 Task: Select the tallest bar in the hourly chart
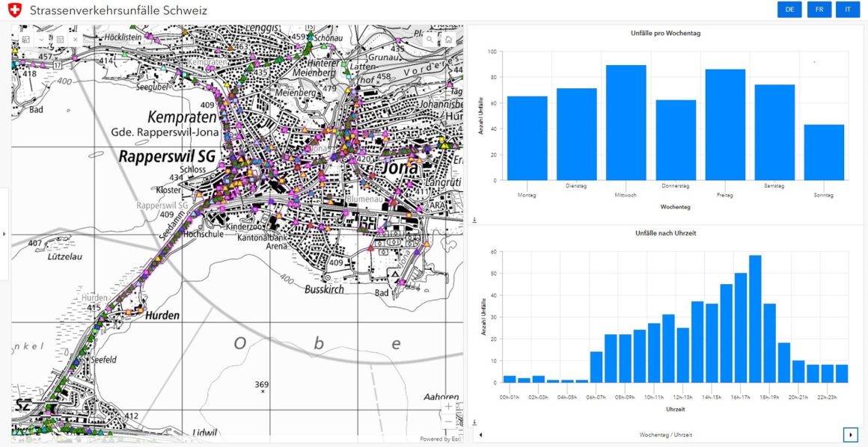[x=755, y=319]
